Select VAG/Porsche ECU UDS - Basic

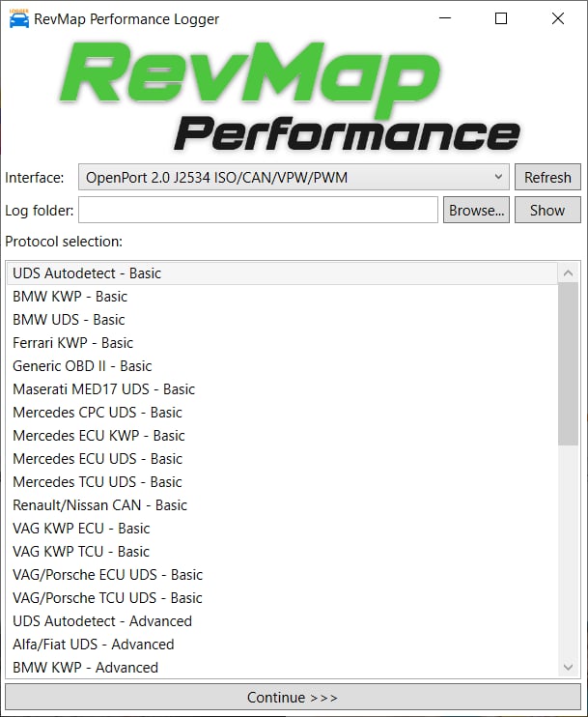[282, 574]
